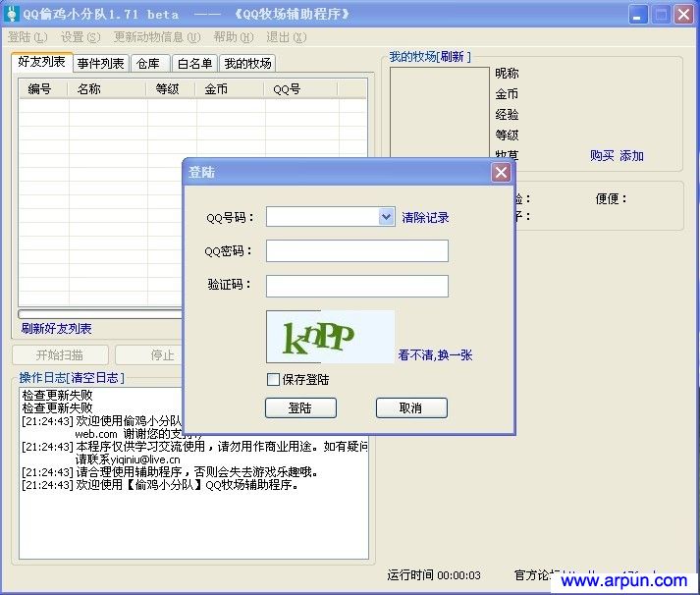700x595 pixels.
Task: Switch to the 白名单 tab
Action: tap(194, 64)
